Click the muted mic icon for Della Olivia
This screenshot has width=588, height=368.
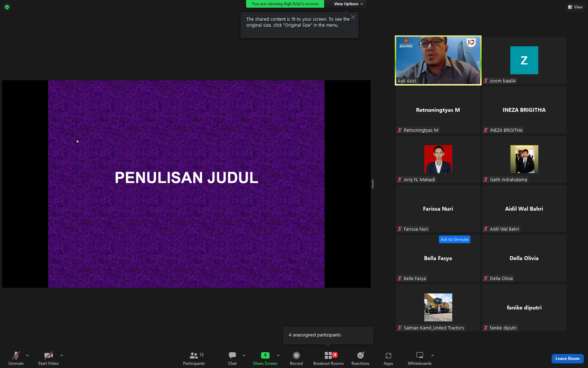[x=486, y=278]
